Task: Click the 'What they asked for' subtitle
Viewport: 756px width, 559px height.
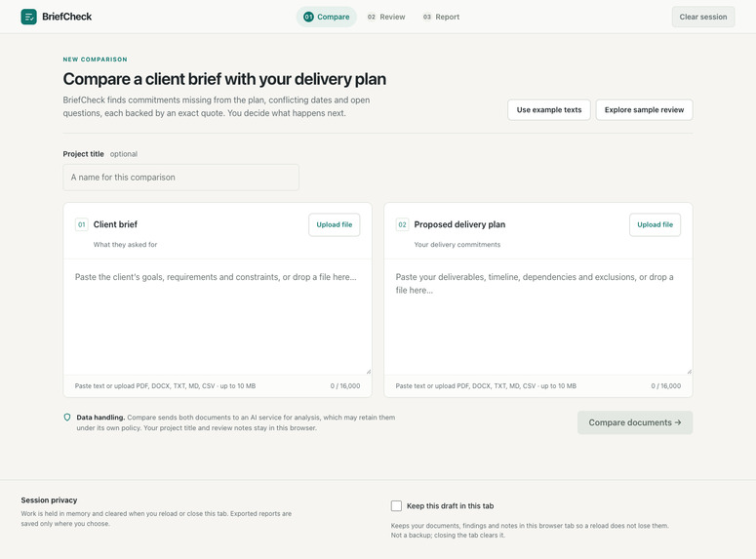Action: (x=126, y=245)
